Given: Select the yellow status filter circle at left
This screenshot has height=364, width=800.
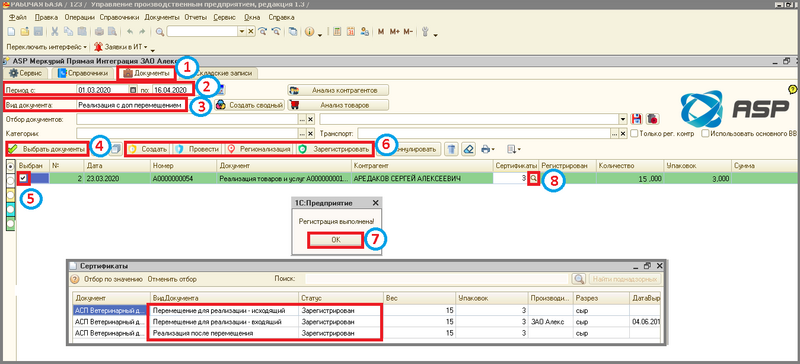Looking at the screenshot, I should (10, 196).
